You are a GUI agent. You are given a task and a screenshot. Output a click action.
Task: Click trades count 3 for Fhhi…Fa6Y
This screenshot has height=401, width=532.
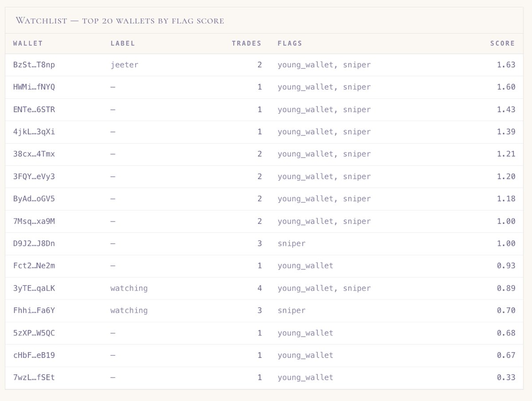tap(260, 310)
